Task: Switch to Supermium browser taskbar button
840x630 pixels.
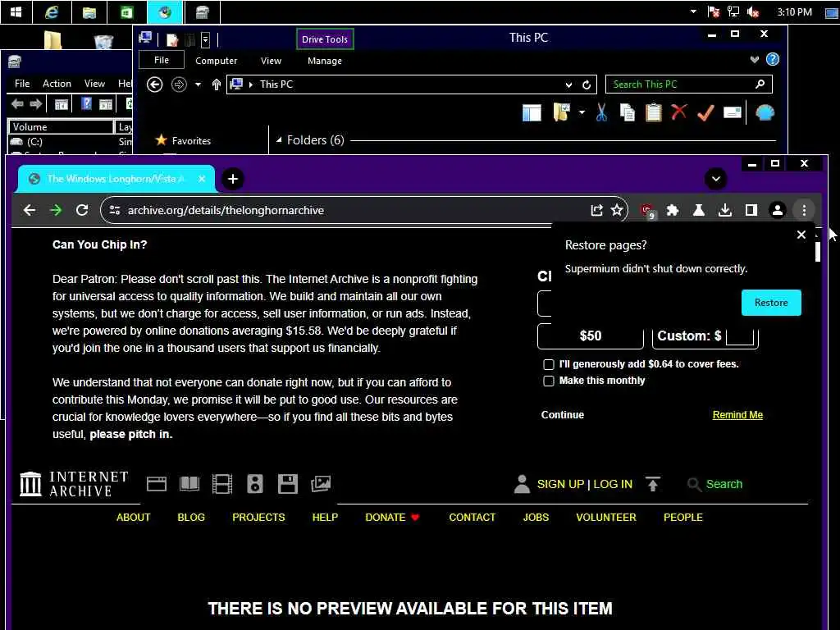Action: (164, 11)
